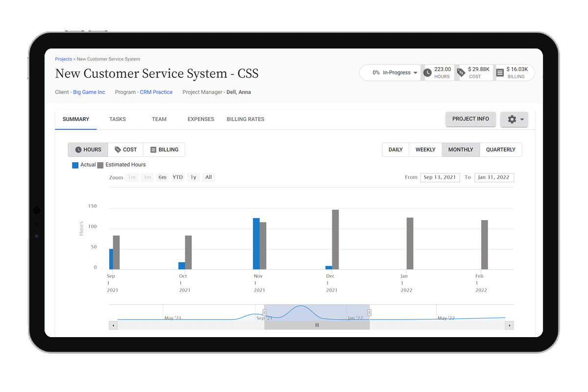The width and height of the screenshot is (588, 392).
Task: Toggle the Actual series in legend
Action: 84,165
